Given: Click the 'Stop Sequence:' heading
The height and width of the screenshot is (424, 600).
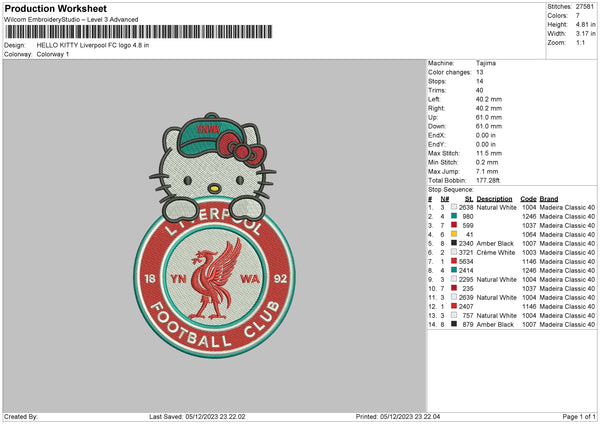Looking at the screenshot, I should tap(451, 190).
